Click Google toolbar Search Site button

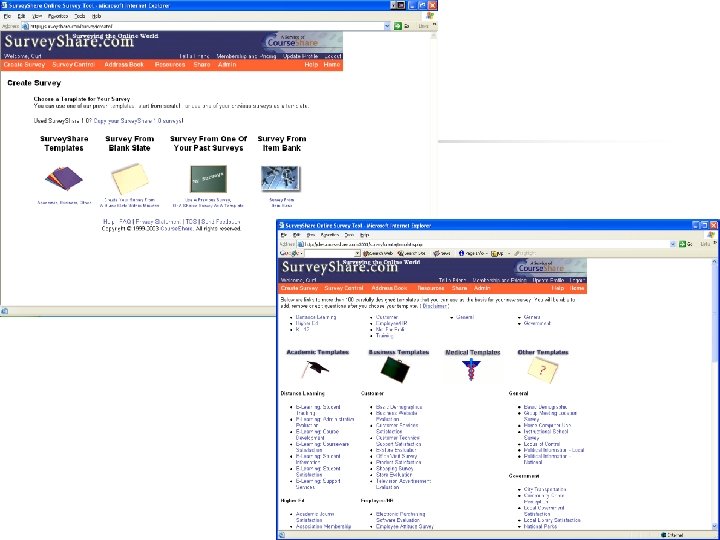click(412, 253)
